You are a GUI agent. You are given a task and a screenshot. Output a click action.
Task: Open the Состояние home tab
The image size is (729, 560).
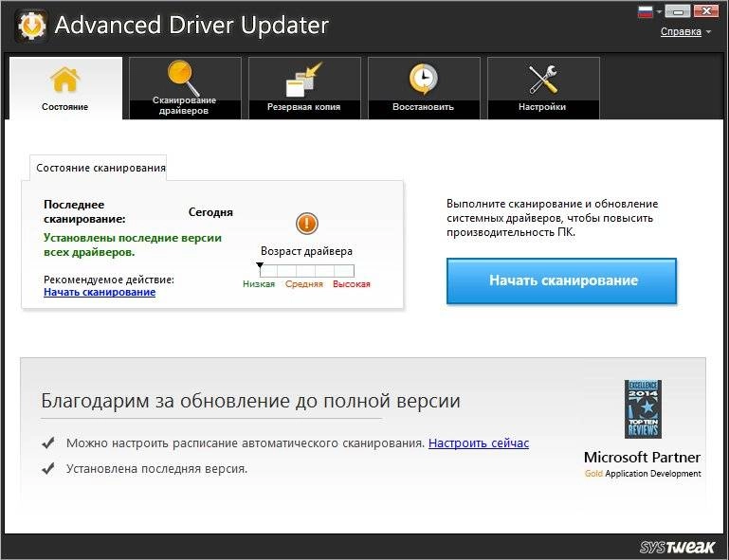[x=65, y=88]
